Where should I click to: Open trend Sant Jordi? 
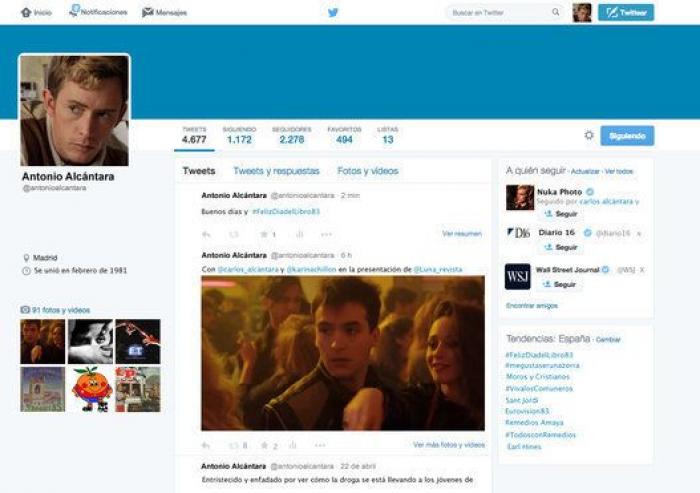(x=521, y=400)
